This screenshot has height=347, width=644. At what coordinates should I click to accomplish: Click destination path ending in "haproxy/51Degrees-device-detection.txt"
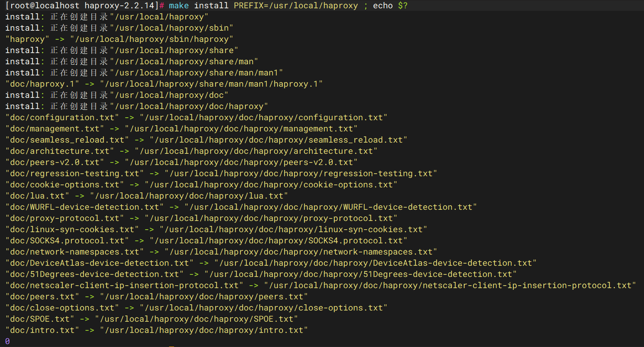pyautogui.click(x=361, y=274)
